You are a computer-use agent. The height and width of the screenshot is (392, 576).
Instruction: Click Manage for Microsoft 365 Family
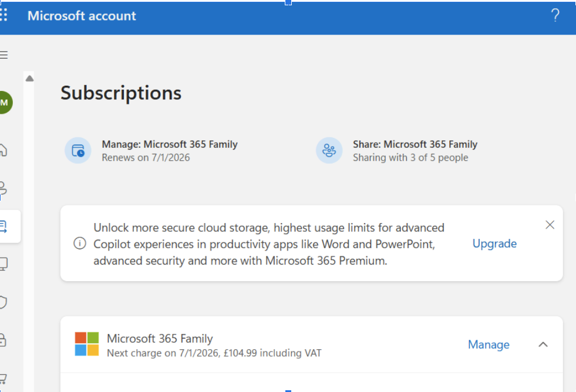(489, 344)
